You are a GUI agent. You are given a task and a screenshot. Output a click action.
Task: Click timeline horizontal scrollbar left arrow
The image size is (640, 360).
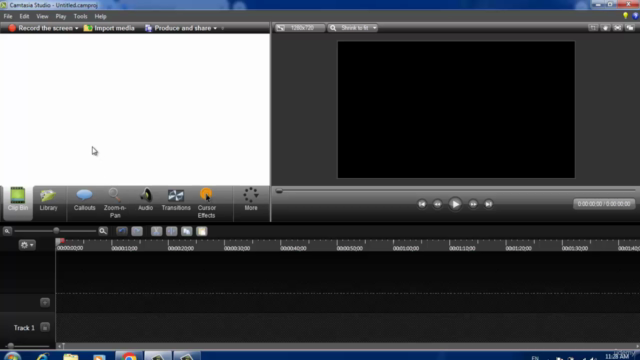(59, 346)
